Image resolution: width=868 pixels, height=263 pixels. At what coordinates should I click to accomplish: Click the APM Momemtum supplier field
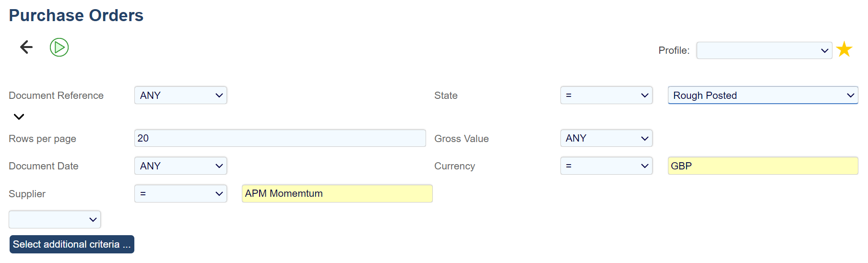tap(337, 194)
